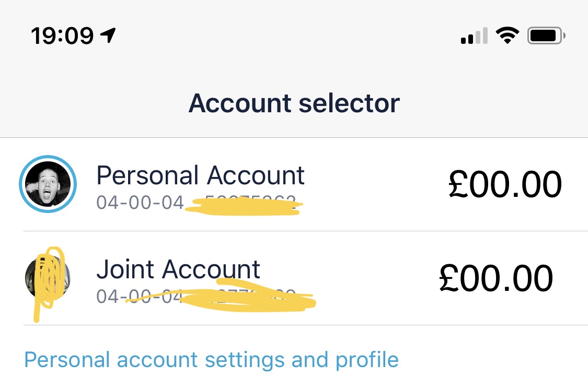This screenshot has width=588, height=389.
Task: Click the cellular signal bars icon
Action: pyautogui.click(x=475, y=36)
